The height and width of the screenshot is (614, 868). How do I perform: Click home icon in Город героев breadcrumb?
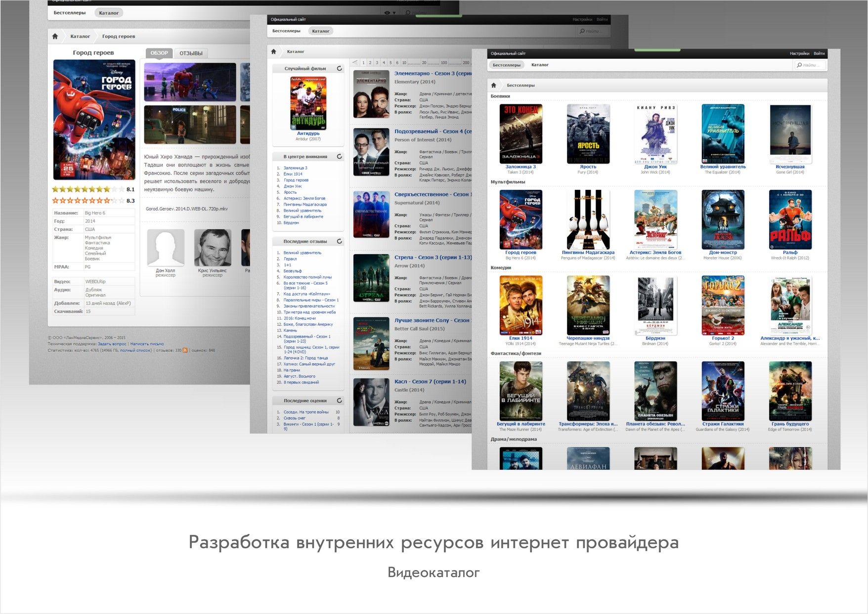tap(55, 36)
